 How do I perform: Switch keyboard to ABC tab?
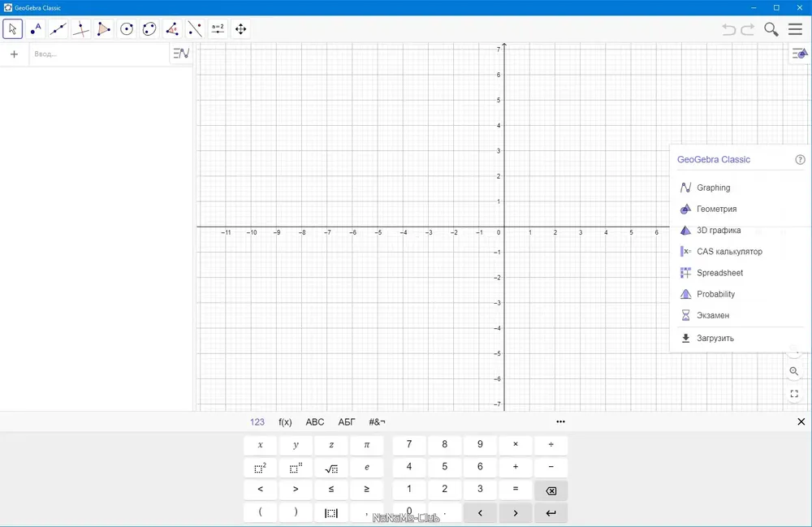coord(315,422)
